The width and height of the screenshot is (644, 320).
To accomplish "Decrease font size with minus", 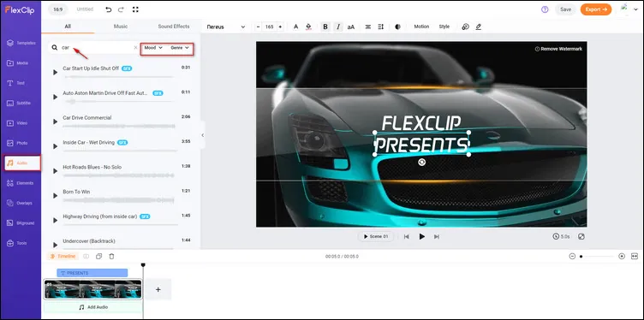I will click(258, 27).
